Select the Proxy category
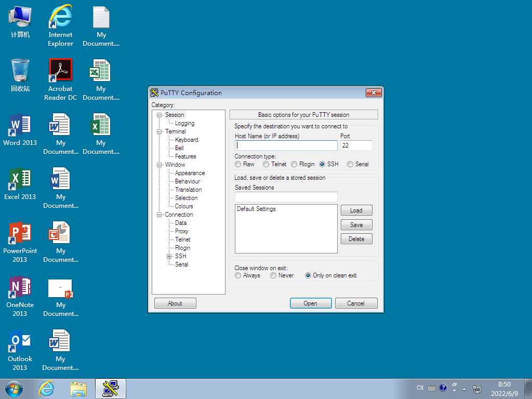This screenshot has width=532, height=399. pos(181,231)
